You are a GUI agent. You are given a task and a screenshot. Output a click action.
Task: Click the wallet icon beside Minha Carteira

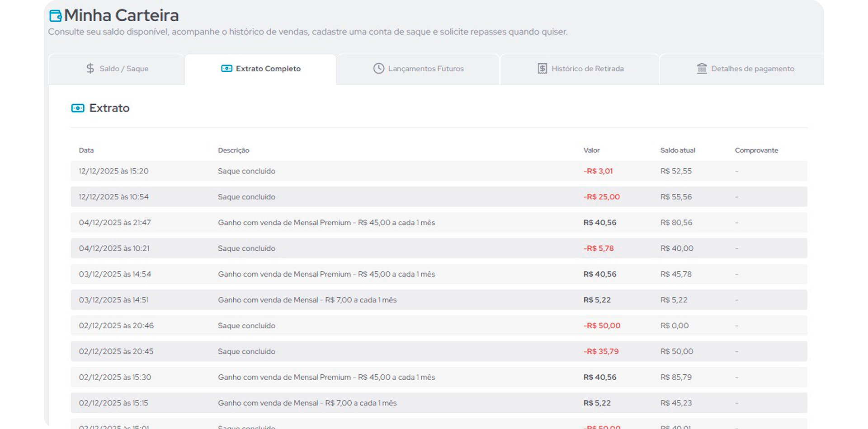pyautogui.click(x=55, y=16)
